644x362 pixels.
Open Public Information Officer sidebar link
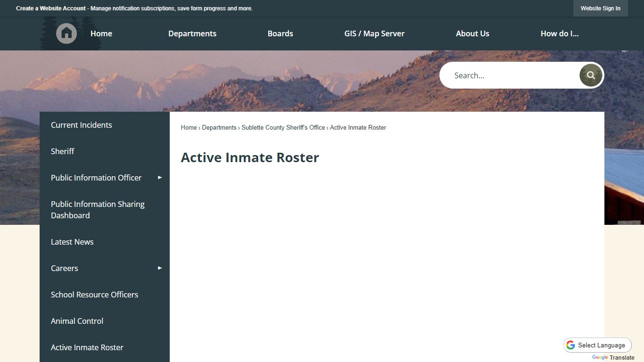(x=96, y=178)
